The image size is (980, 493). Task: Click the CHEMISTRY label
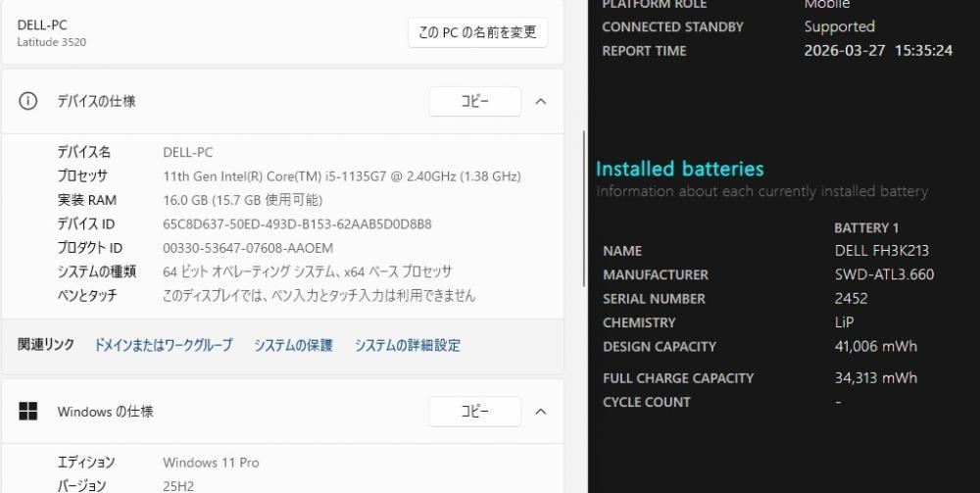639,322
